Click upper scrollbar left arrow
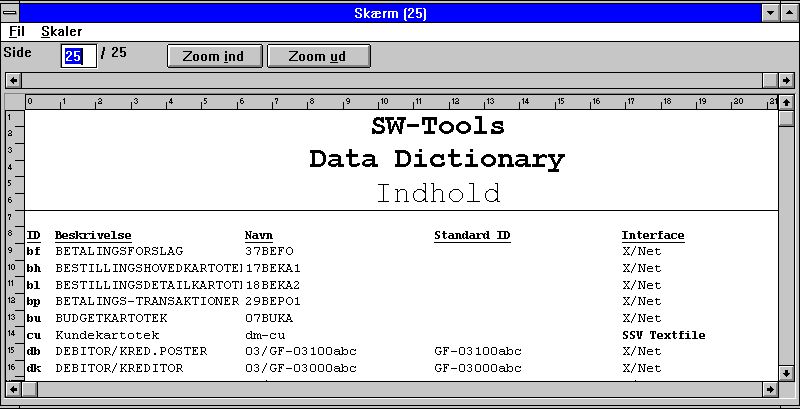 point(13,80)
